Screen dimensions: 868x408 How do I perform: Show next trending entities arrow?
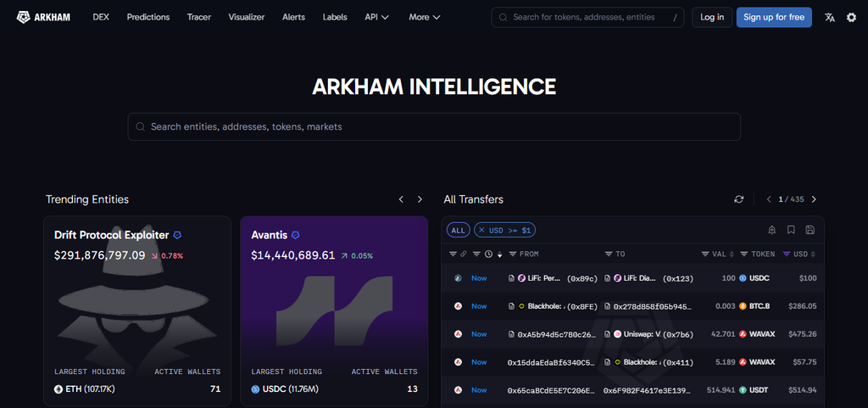[x=420, y=199]
